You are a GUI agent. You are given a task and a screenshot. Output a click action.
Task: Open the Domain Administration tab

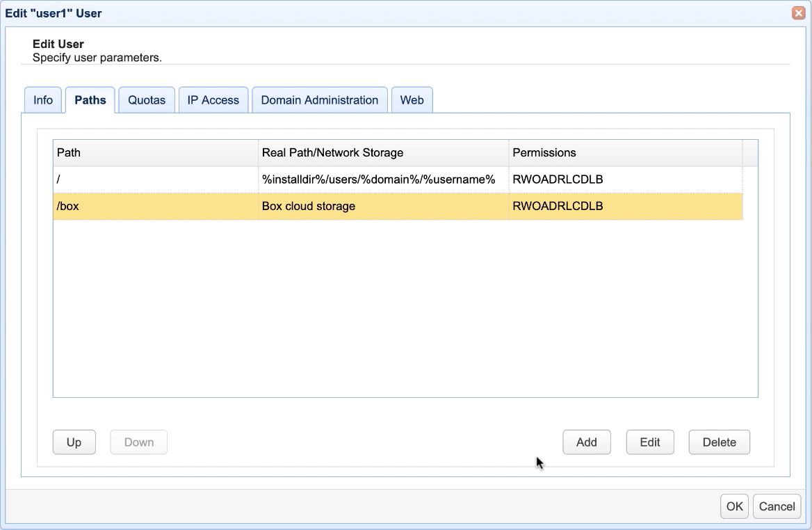point(319,99)
